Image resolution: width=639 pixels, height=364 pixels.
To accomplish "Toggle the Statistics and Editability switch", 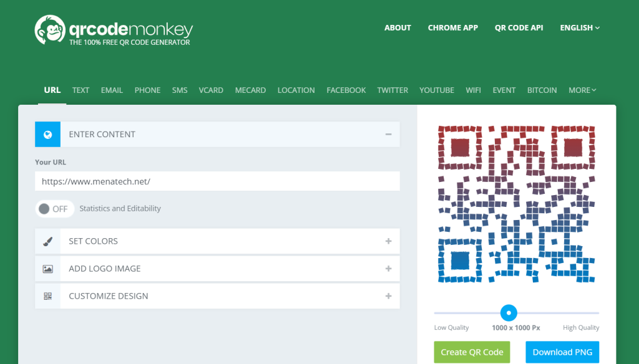I will point(54,209).
